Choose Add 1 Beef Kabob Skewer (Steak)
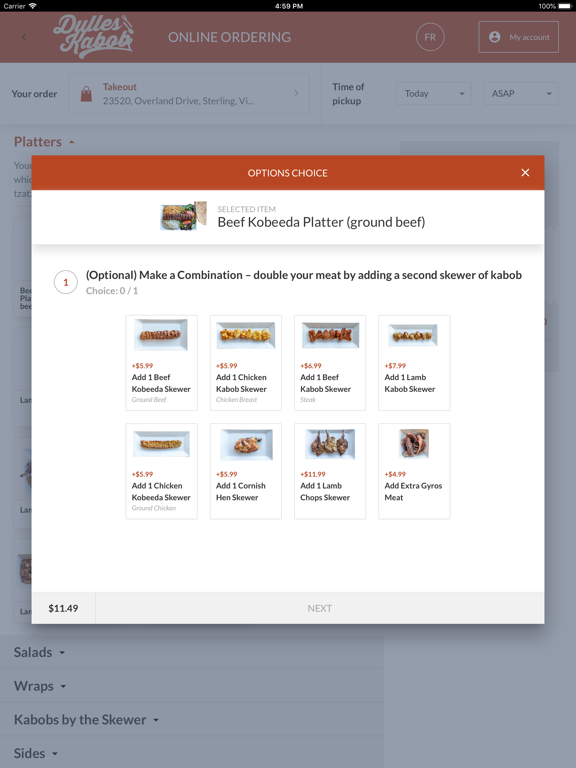The height and width of the screenshot is (768, 576). coord(330,363)
